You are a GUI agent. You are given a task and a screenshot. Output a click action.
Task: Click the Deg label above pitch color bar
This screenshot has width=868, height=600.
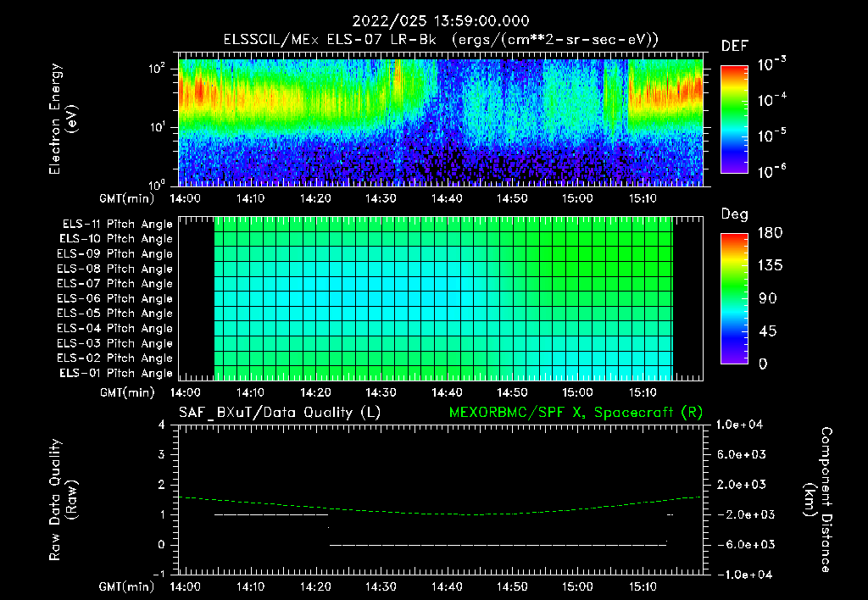(735, 214)
